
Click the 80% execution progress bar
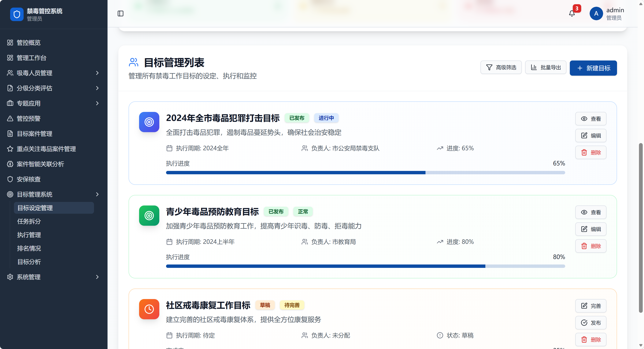click(x=365, y=266)
